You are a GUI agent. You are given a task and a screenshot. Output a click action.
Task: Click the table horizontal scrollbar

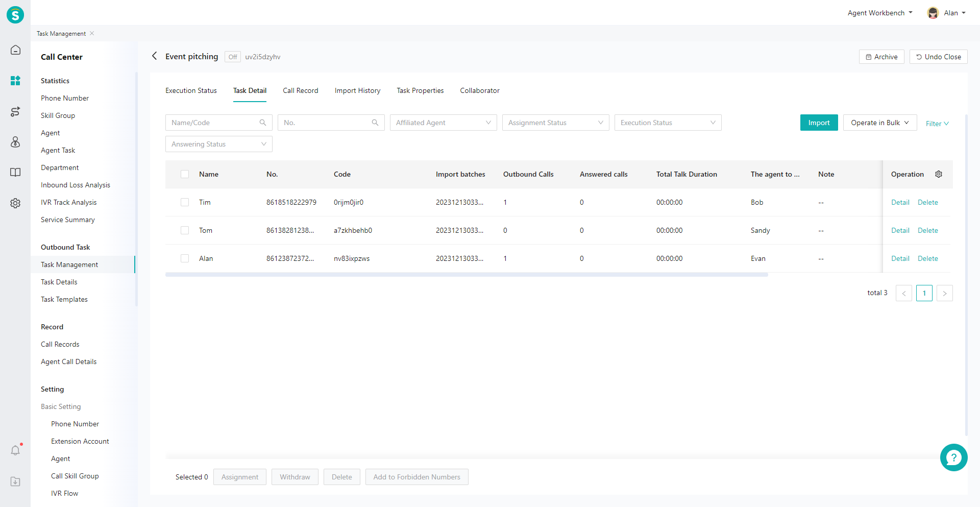[467, 275]
